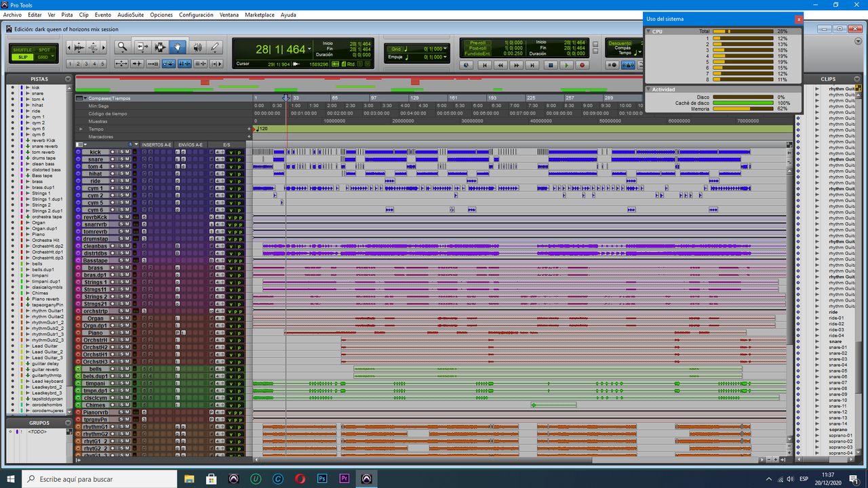
Task: Click the tempo marker 120
Action: [x=260, y=129]
